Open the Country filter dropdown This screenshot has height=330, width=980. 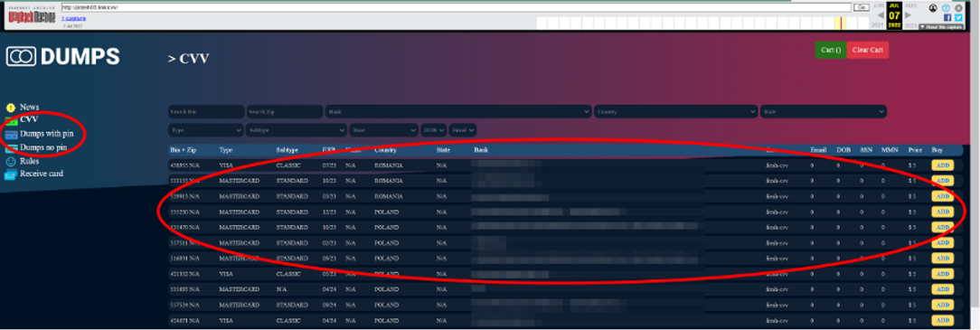click(x=675, y=112)
